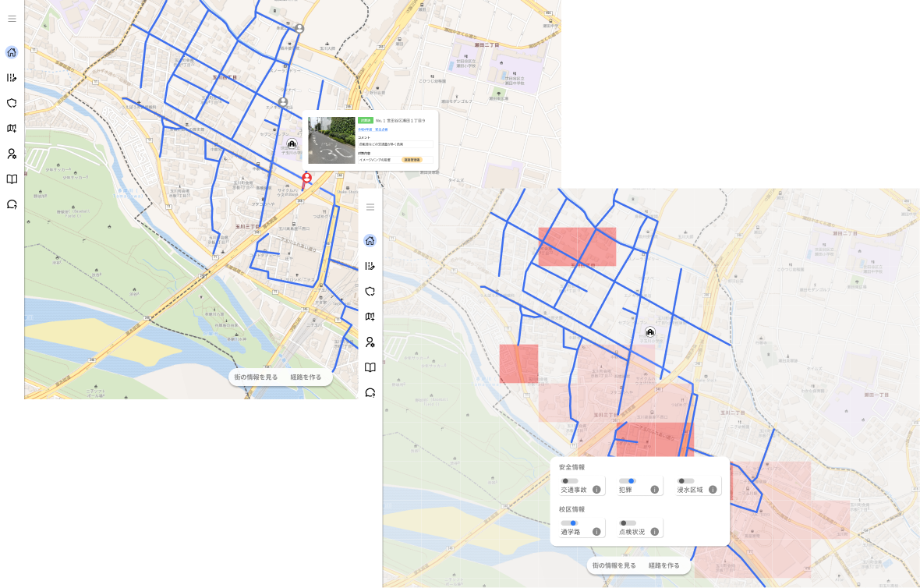Open the left window's hamburger menu
This screenshot has height=588, width=920.
coord(11,19)
